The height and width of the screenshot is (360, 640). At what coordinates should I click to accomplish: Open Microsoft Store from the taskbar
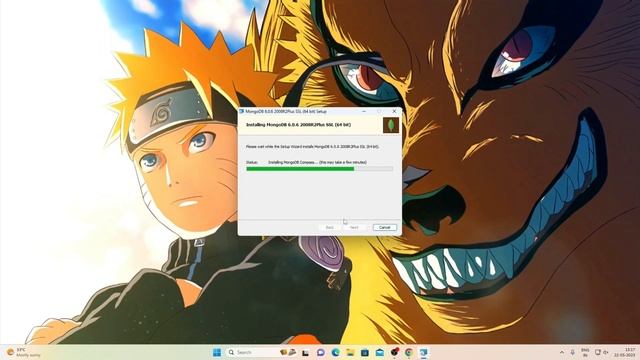click(x=365, y=352)
